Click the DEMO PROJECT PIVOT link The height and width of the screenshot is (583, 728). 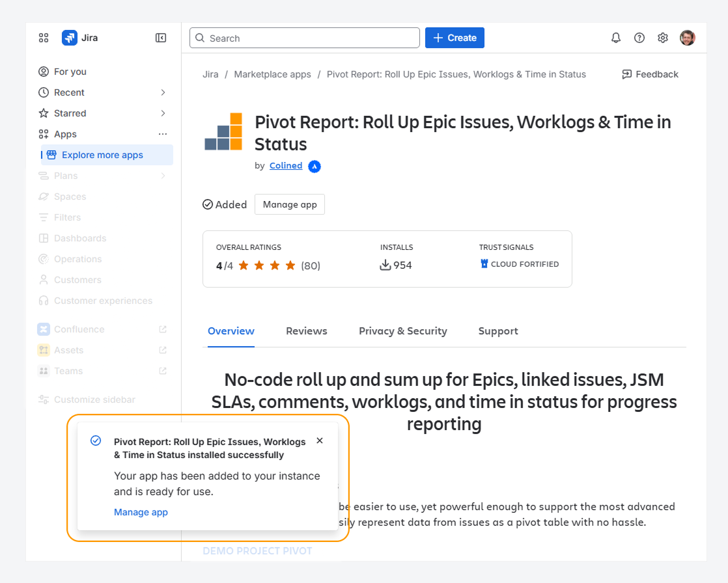(257, 551)
